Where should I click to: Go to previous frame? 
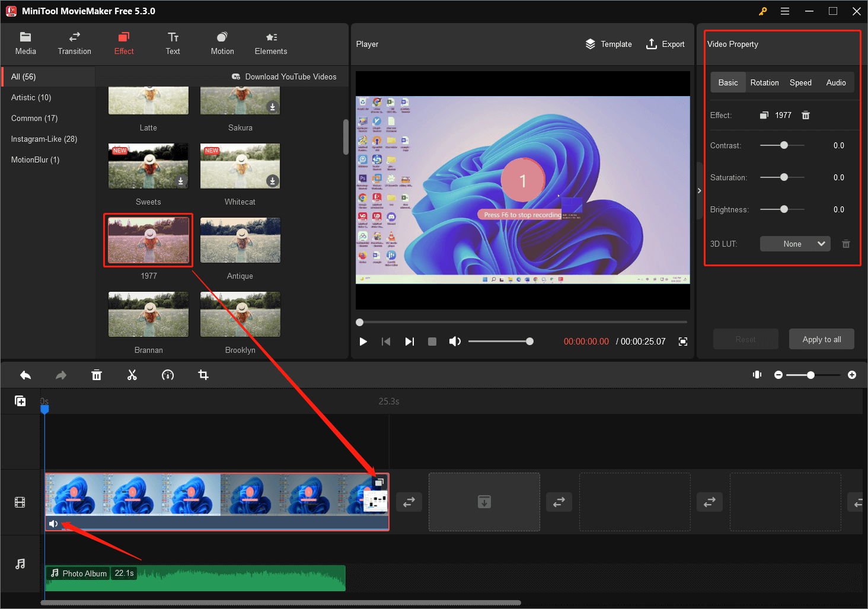point(386,342)
